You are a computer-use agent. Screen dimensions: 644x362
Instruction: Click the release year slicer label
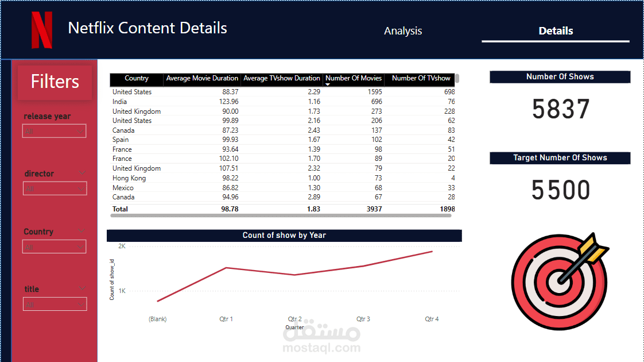click(47, 116)
